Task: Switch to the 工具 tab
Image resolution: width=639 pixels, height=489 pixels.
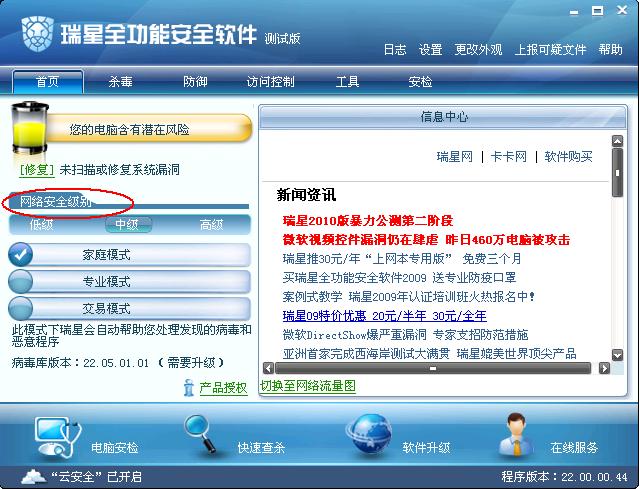Action: point(347,82)
